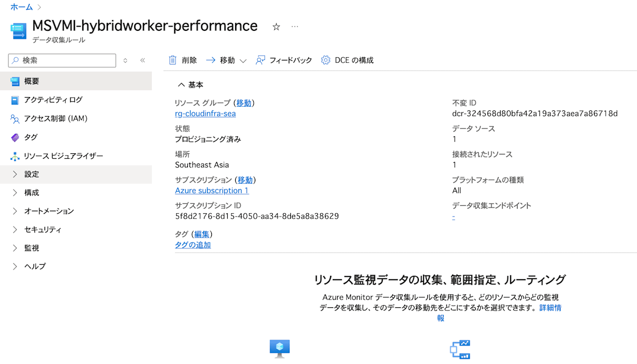Click the データ収集エンドポイント dash link
The height and width of the screenshot is (364, 637).
click(453, 216)
